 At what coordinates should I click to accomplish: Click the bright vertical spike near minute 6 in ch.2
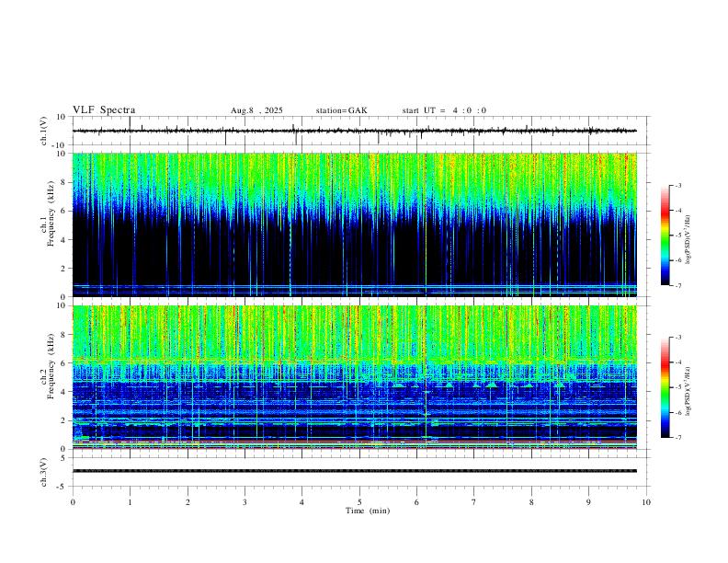(x=426, y=377)
